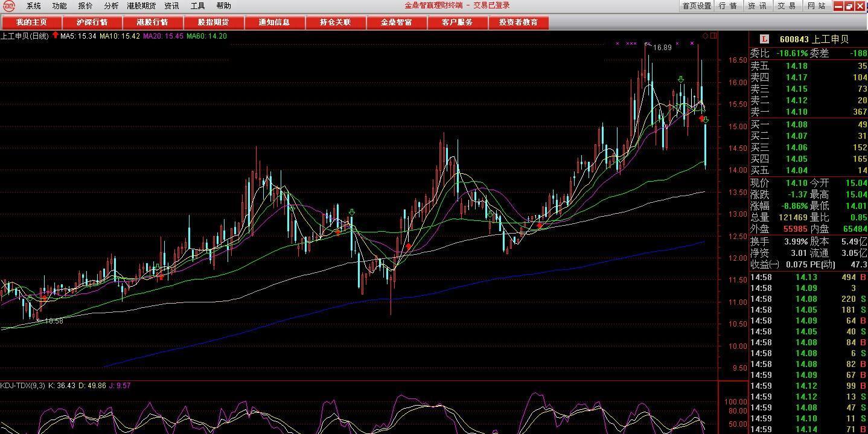
Task: Open the 投资者教育 tab
Action: click(519, 22)
